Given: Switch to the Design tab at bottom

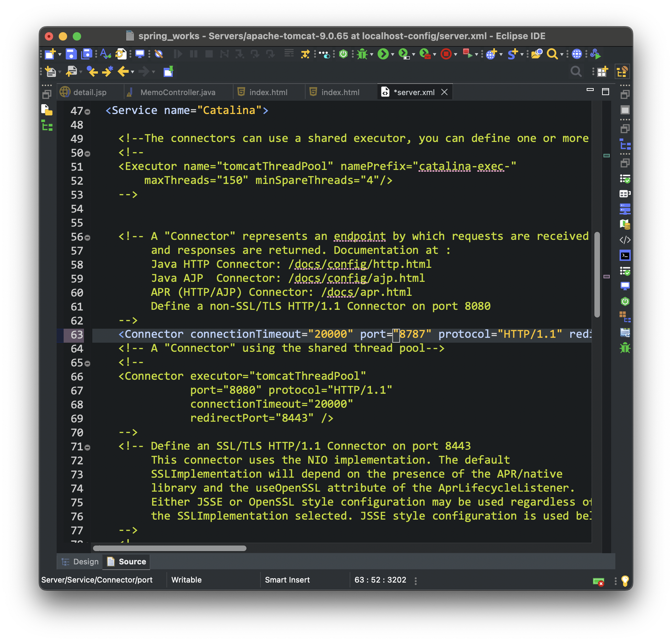Looking at the screenshot, I should 80,562.
